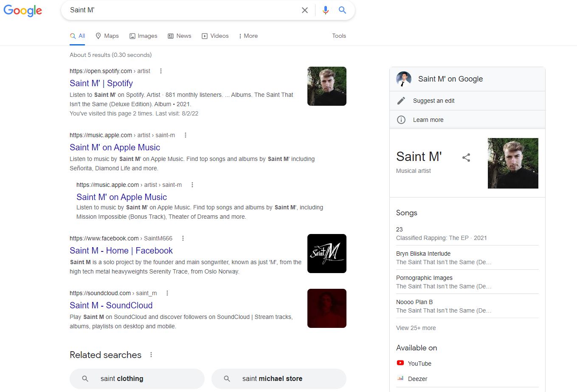
Task: Click the SoundCloud result red thumbnail
Action: pyautogui.click(x=327, y=308)
